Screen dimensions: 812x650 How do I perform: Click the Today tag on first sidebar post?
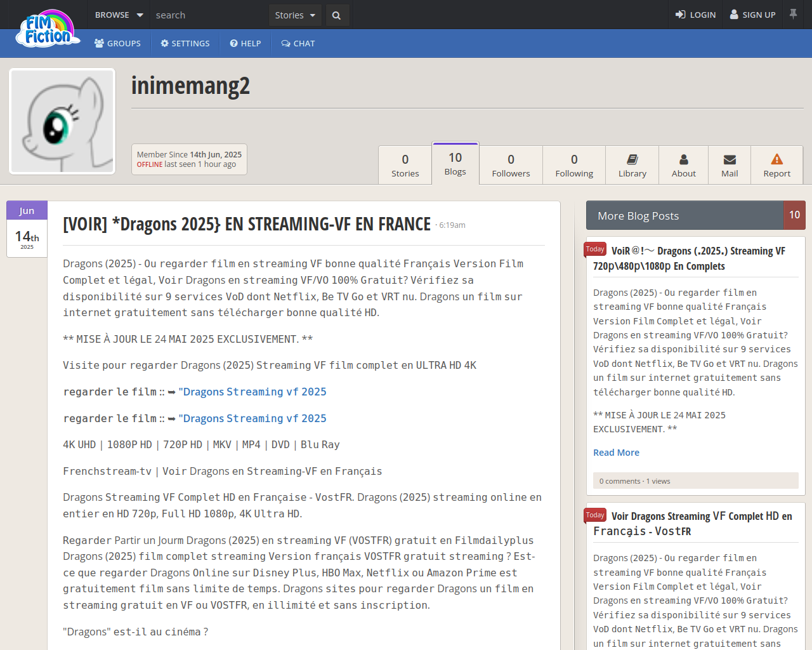coord(595,249)
